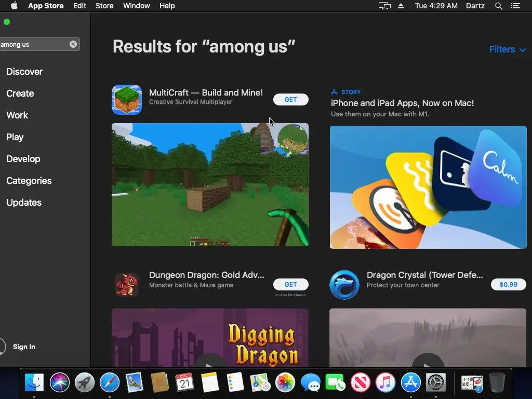The height and width of the screenshot is (399, 532).
Task: Go to the Develop section
Action: pos(23,159)
